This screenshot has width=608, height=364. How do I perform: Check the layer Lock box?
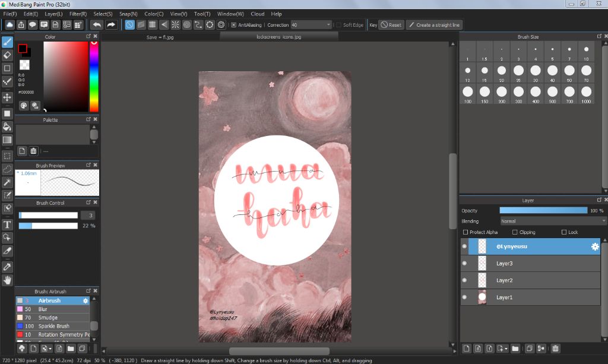[x=564, y=232]
